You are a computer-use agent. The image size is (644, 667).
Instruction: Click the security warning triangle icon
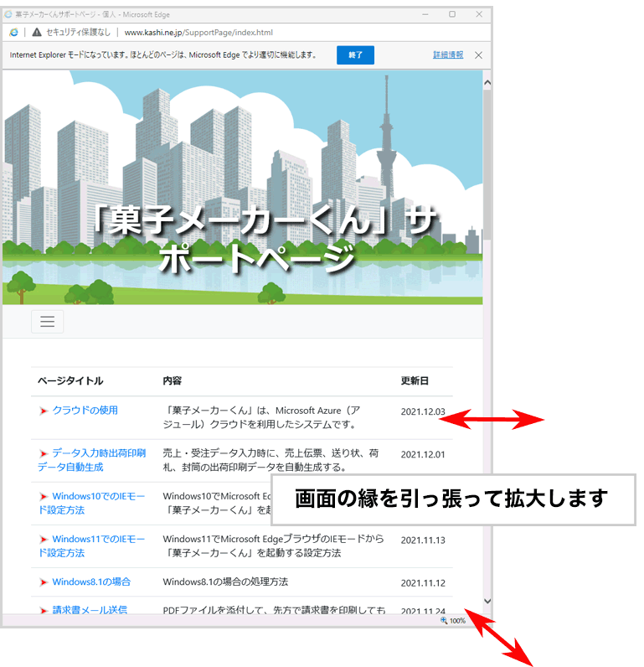(37, 32)
